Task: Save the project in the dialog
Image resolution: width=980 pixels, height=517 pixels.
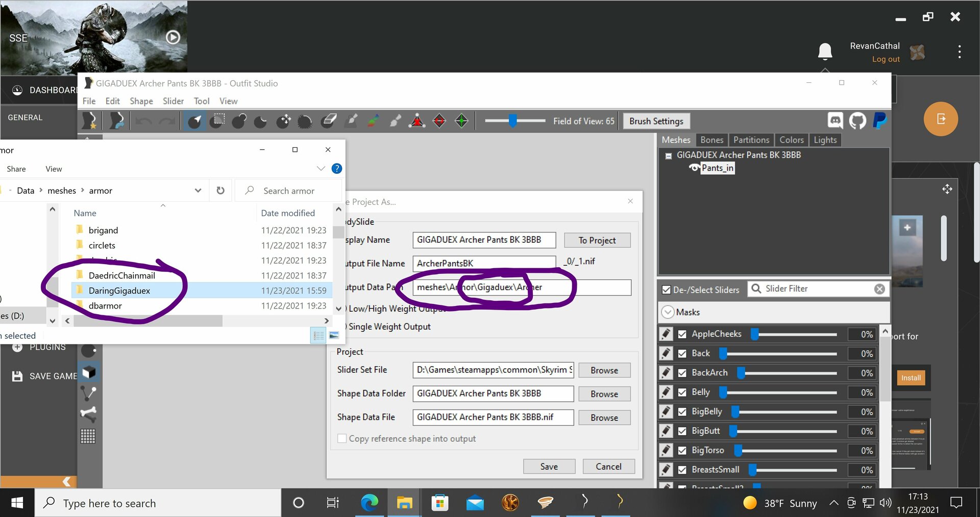Action: tap(549, 466)
